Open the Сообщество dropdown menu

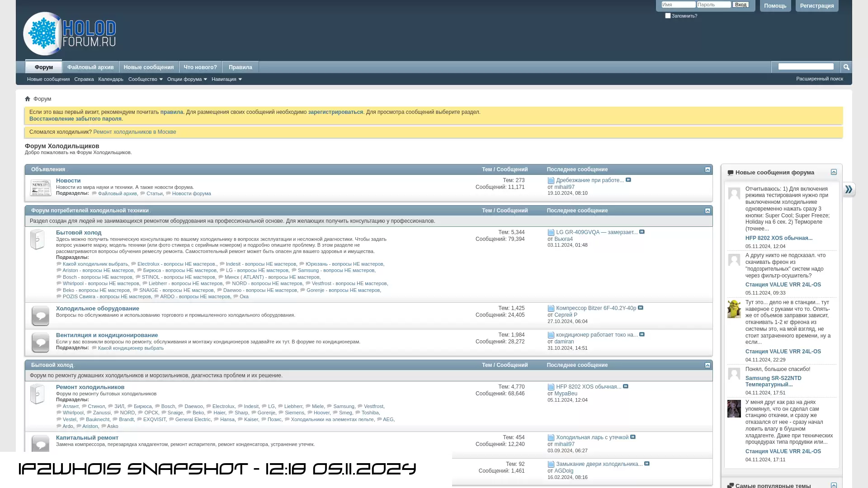tap(145, 79)
